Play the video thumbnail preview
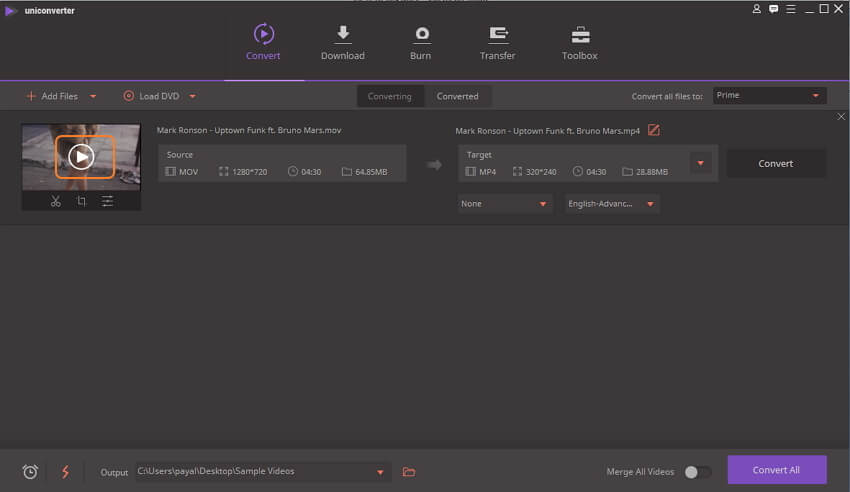The height and width of the screenshot is (492, 850). pos(82,157)
